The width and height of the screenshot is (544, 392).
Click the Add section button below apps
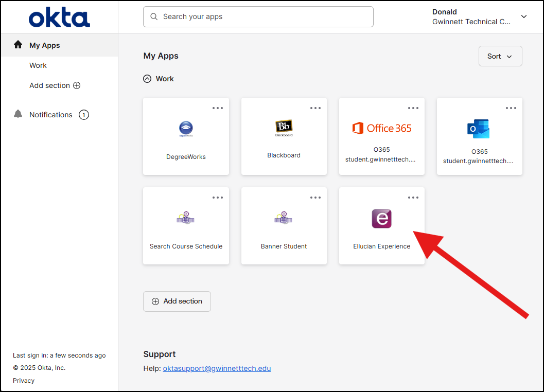(177, 301)
